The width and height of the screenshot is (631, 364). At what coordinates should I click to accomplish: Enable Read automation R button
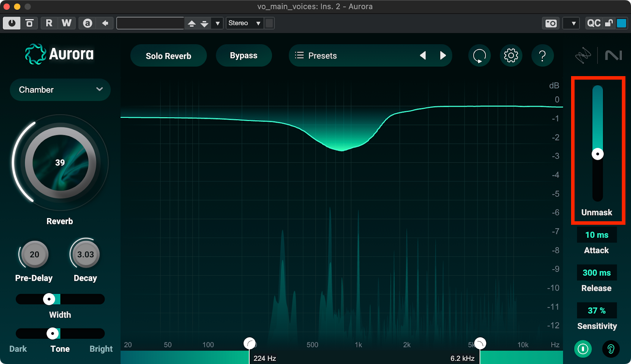point(49,23)
